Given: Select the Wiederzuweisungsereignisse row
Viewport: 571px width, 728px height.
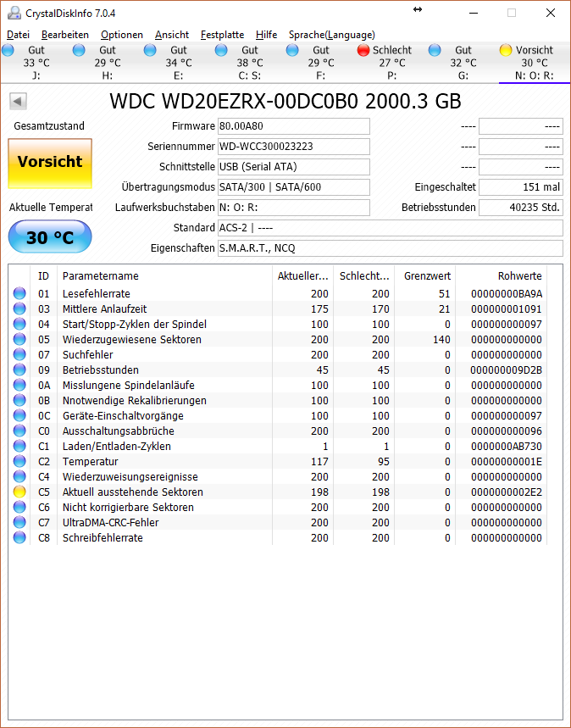Looking at the screenshot, I should coord(278,477).
